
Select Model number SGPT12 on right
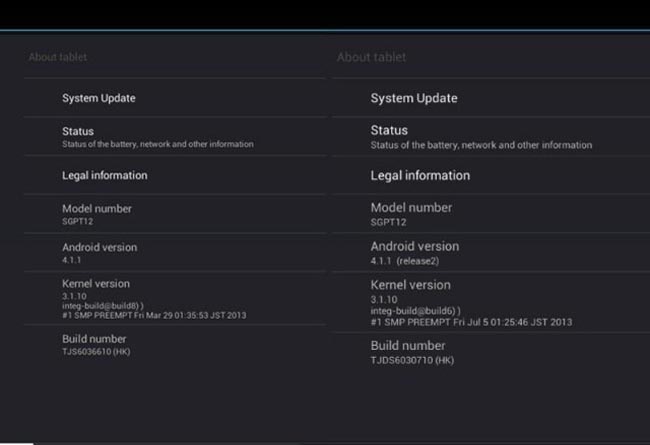tap(491, 214)
